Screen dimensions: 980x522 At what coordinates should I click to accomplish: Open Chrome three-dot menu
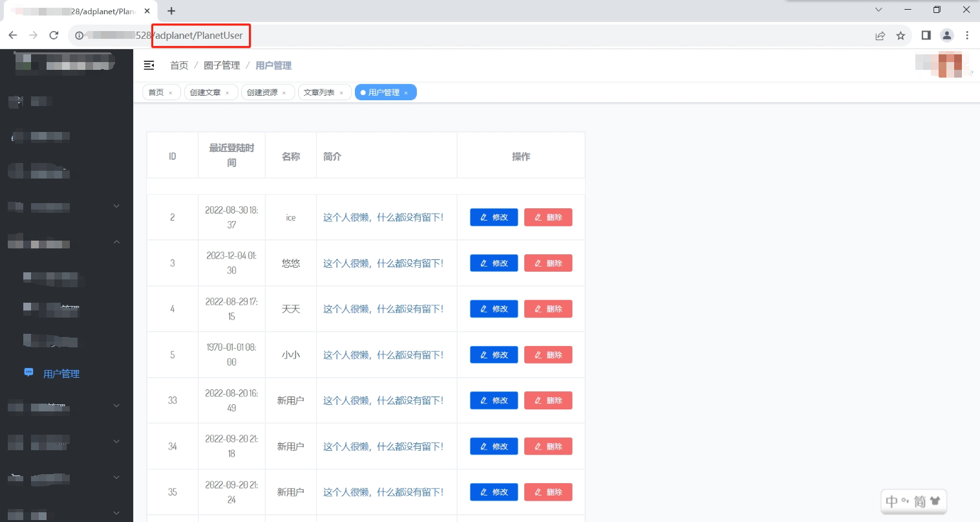967,36
